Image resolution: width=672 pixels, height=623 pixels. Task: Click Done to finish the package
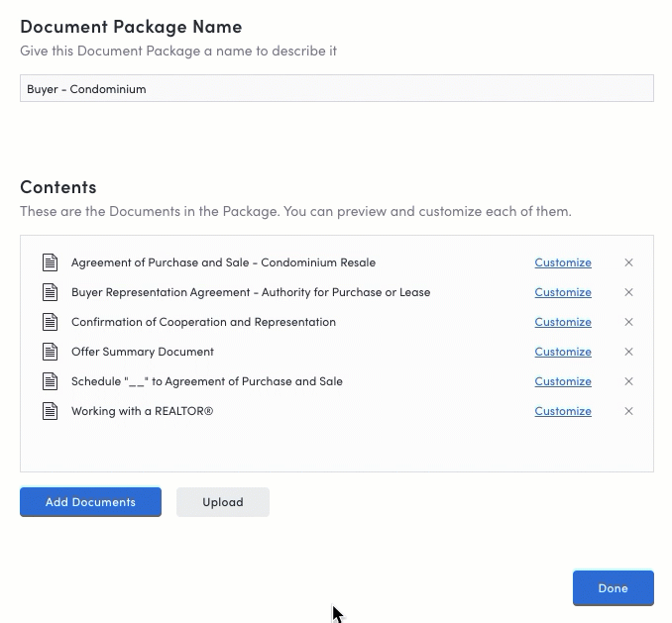pos(614,588)
